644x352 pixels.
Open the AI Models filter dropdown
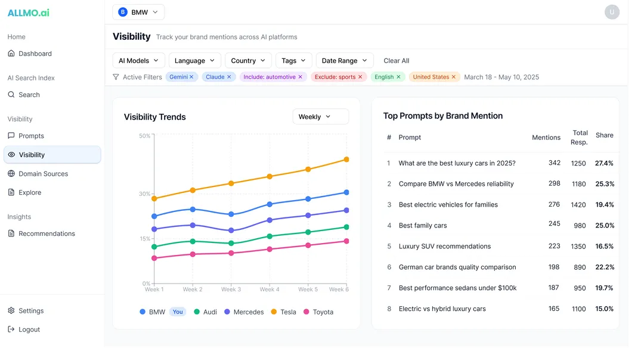tap(138, 61)
